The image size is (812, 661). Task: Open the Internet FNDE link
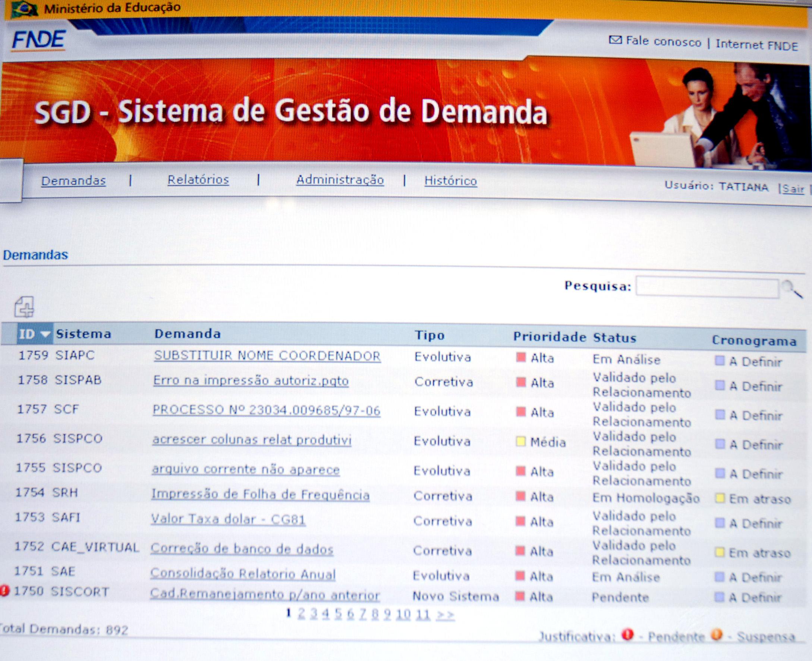click(x=757, y=45)
